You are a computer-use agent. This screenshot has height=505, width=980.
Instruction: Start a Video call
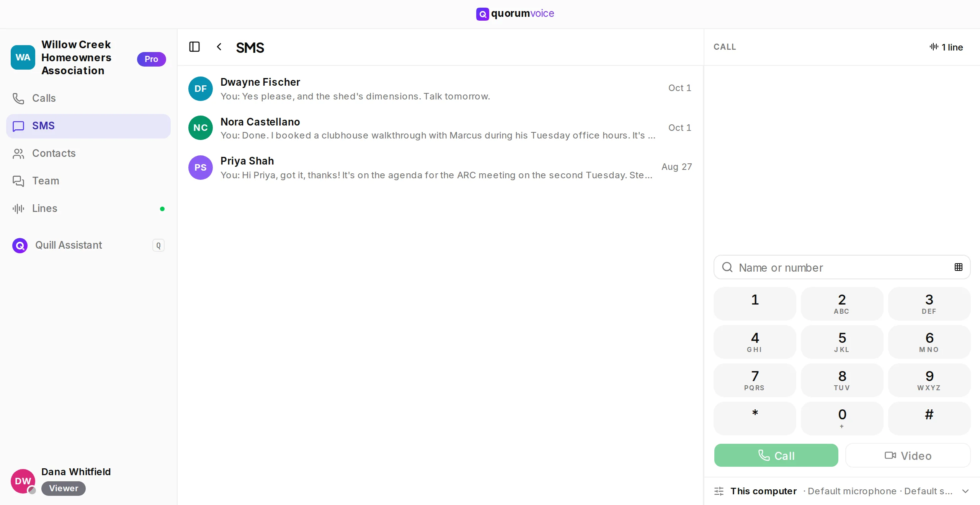click(908, 455)
